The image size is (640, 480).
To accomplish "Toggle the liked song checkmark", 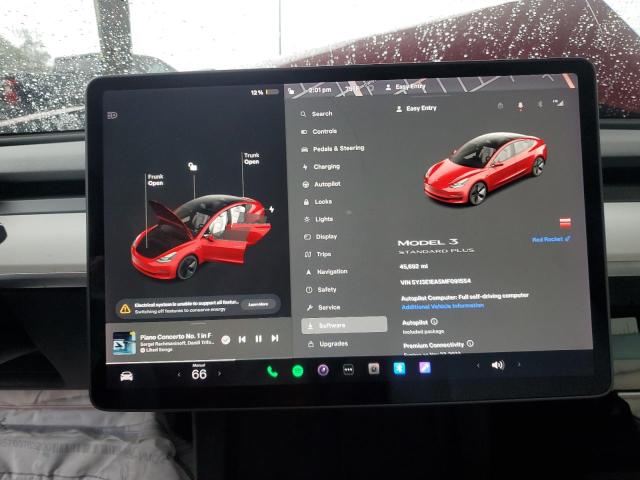I will click(225, 340).
